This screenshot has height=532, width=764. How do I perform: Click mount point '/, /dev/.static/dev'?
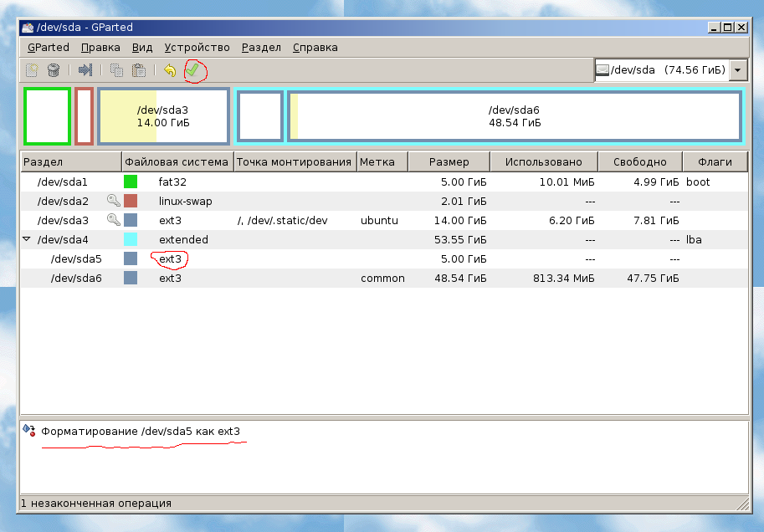(x=282, y=220)
